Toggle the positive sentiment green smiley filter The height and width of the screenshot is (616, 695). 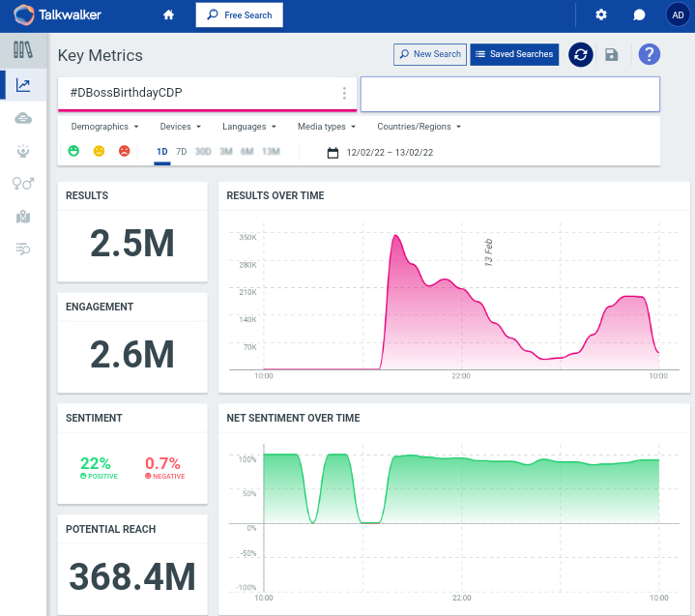point(73,151)
